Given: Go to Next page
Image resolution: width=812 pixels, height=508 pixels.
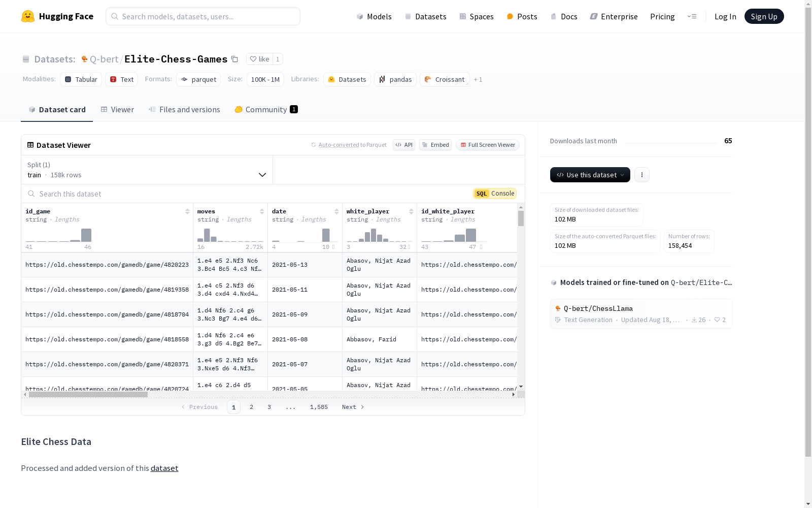Looking at the screenshot, I should point(353,407).
